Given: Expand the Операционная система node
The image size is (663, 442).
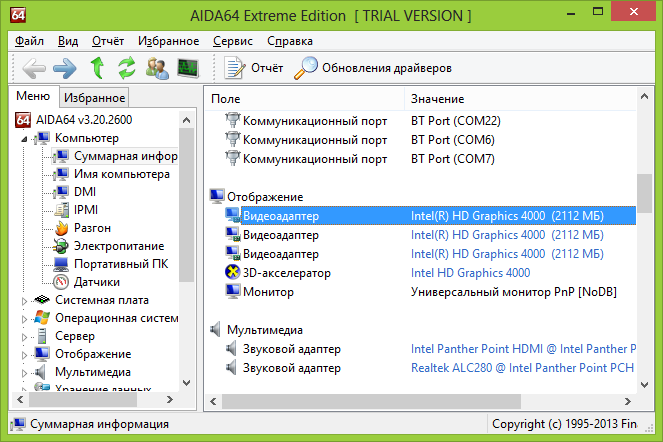Looking at the screenshot, I should click(x=24, y=319).
